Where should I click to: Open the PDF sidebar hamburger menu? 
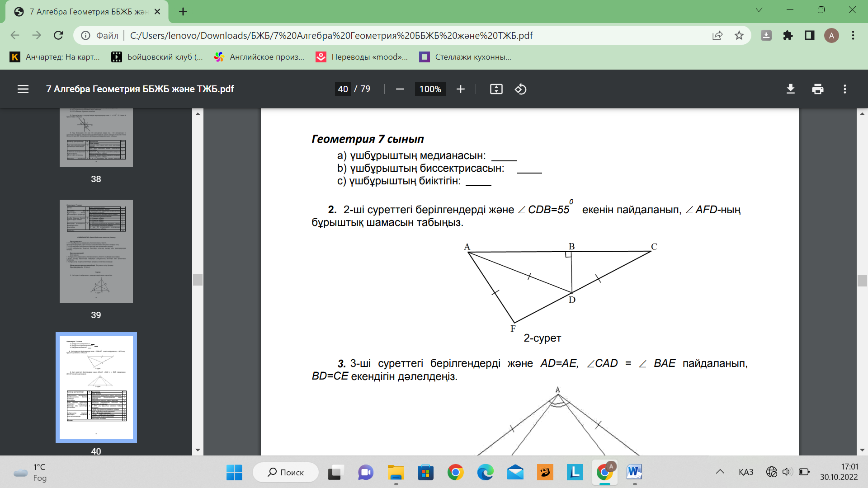[x=23, y=89]
